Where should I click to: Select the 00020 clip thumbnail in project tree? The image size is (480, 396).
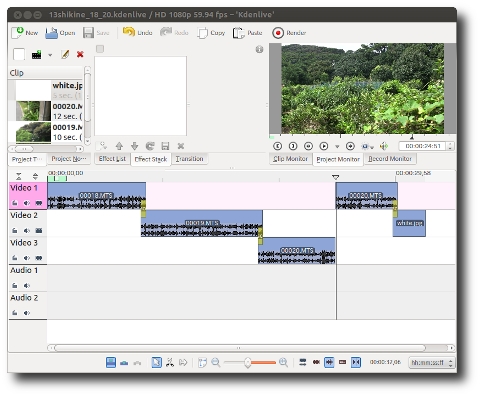coord(33,111)
